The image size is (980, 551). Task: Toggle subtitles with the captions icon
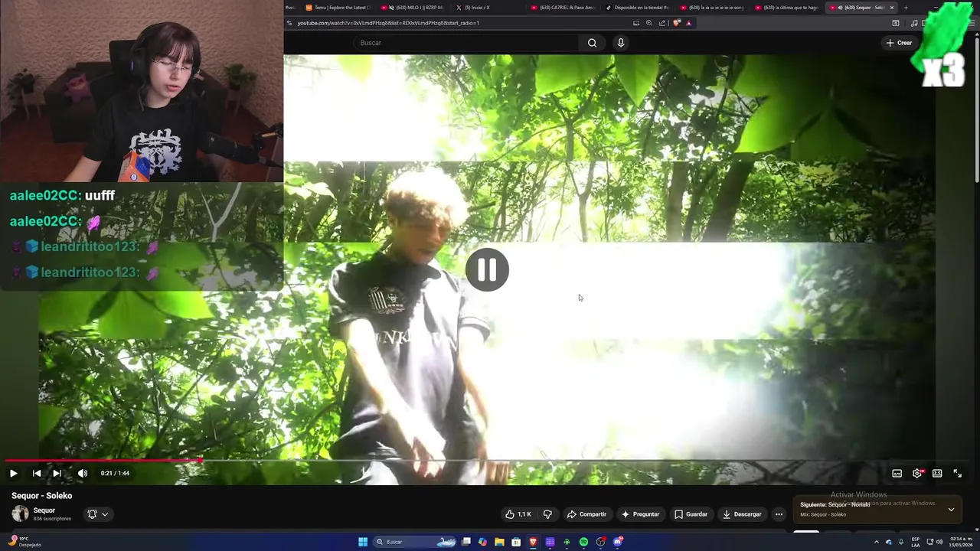[x=897, y=473]
